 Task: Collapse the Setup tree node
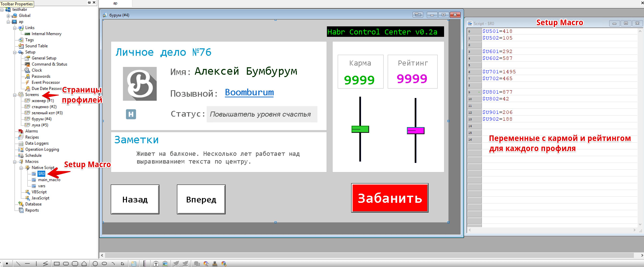(x=15, y=52)
